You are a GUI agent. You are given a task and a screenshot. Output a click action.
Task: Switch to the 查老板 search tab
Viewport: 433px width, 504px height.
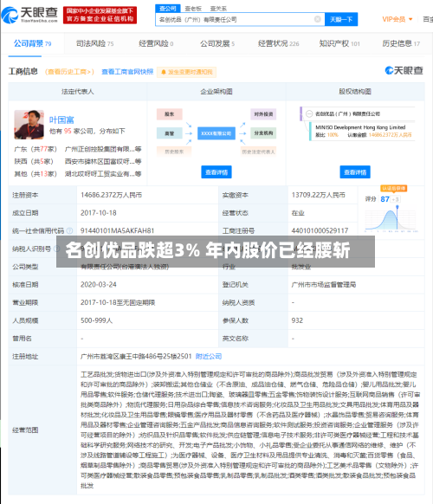click(193, 9)
